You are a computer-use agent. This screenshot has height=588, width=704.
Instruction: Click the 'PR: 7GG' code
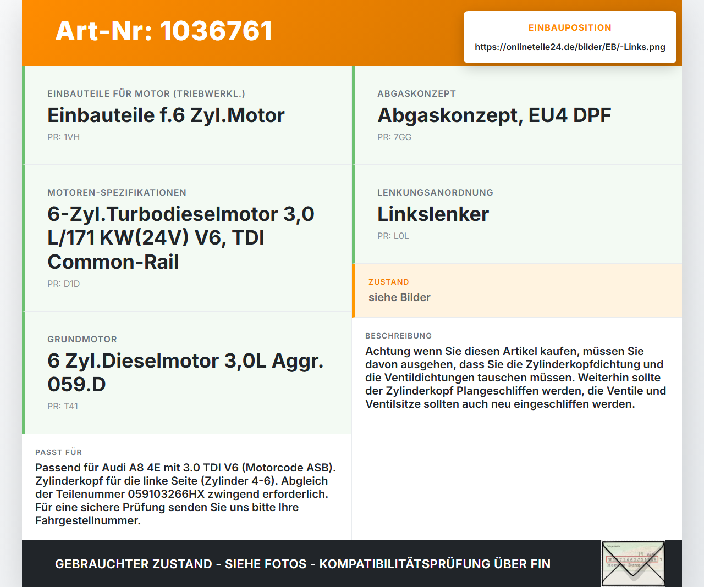[394, 137]
